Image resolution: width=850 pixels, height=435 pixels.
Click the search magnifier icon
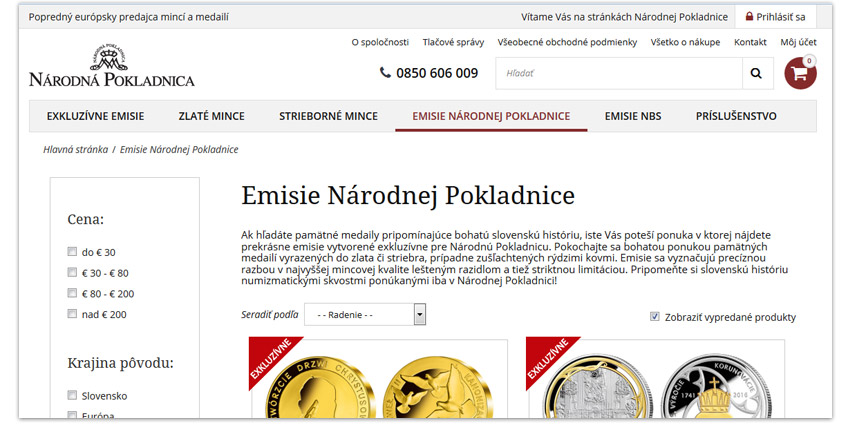[x=756, y=73]
